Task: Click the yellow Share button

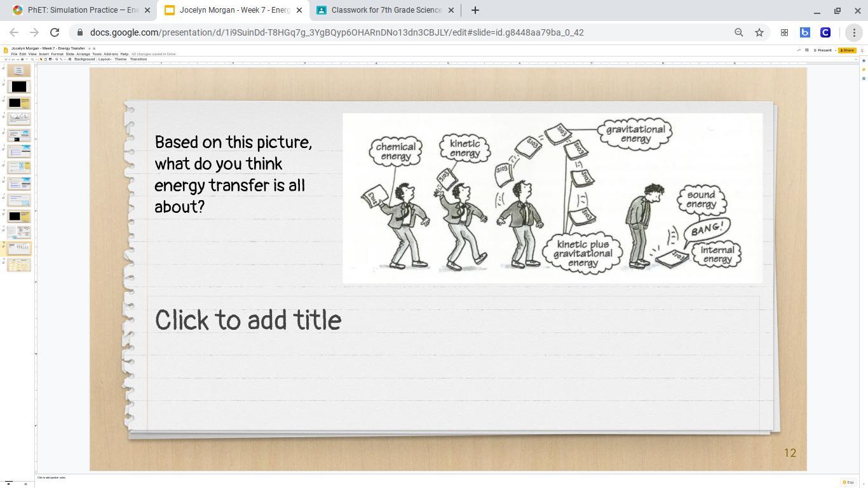Action: coord(847,50)
